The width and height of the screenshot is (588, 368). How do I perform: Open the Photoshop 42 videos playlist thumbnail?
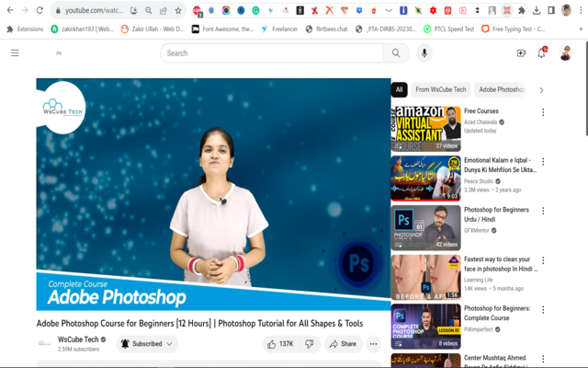pyautogui.click(x=426, y=227)
